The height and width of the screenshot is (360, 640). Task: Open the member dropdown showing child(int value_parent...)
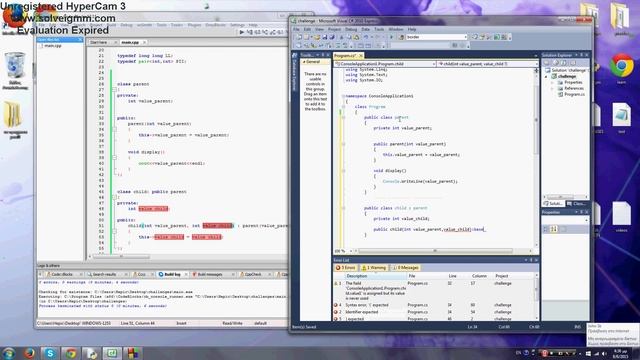(x=487, y=64)
